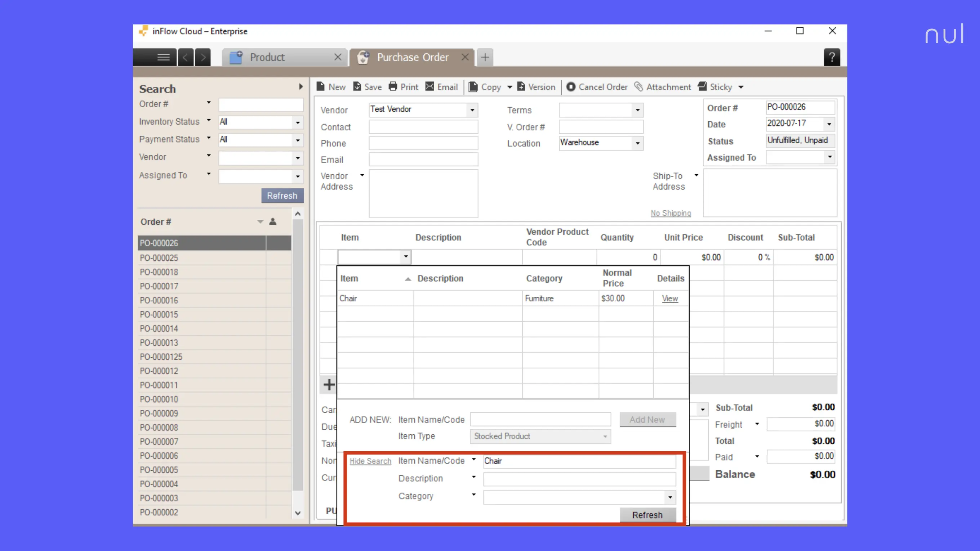Open Payment Status filter dropdown
Viewport: 980px width, 551px height.
pos(298,140)
